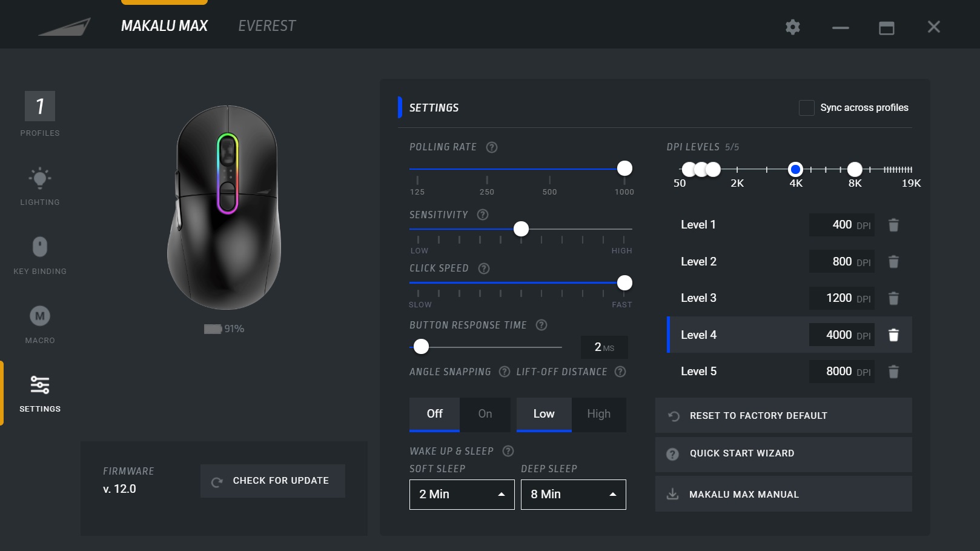Set Lift-Off Distance to High
This screenshot has width=980, height=551.
pyautogui.click(x=599, y=414)
